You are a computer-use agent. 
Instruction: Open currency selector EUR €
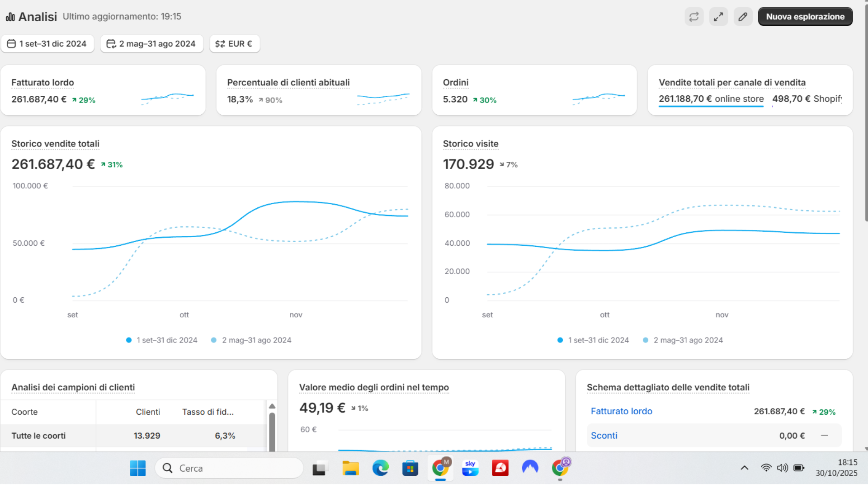pyautogui.click(x=235, y=44)
